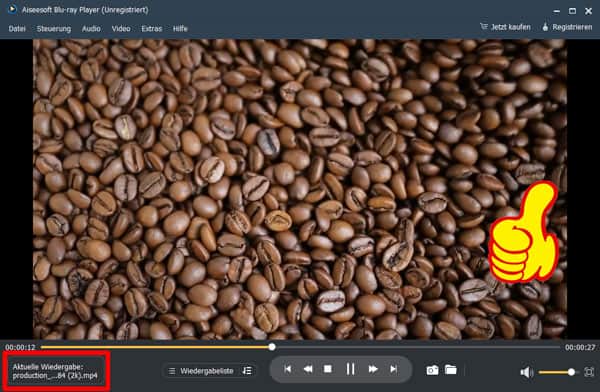Open the Audio menu
Image resolution: width=600 pixels, height=392 pixels.
tap(91, 29)
